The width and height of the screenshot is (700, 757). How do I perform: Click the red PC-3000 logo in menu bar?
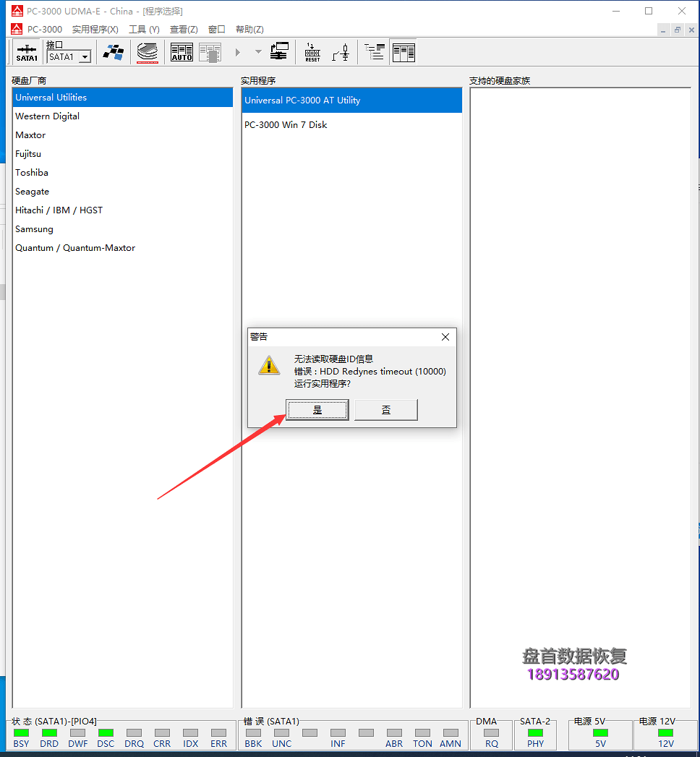[17, 29]
